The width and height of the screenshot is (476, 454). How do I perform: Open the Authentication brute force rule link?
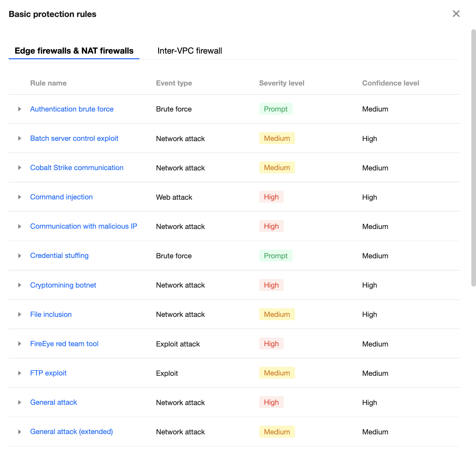(72, 109)
